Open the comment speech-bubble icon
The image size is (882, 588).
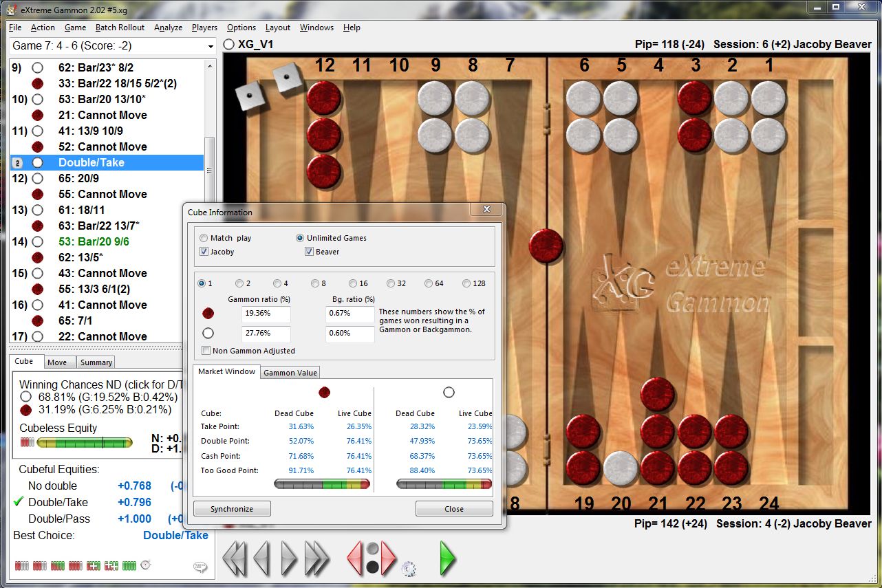pyautogui.click(x=200, y=567)
